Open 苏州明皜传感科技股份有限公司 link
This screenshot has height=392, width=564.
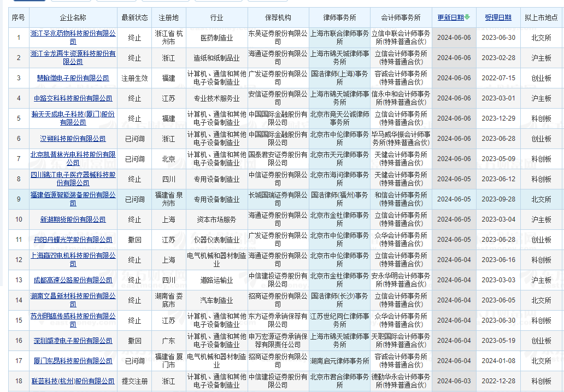[73, 320]
